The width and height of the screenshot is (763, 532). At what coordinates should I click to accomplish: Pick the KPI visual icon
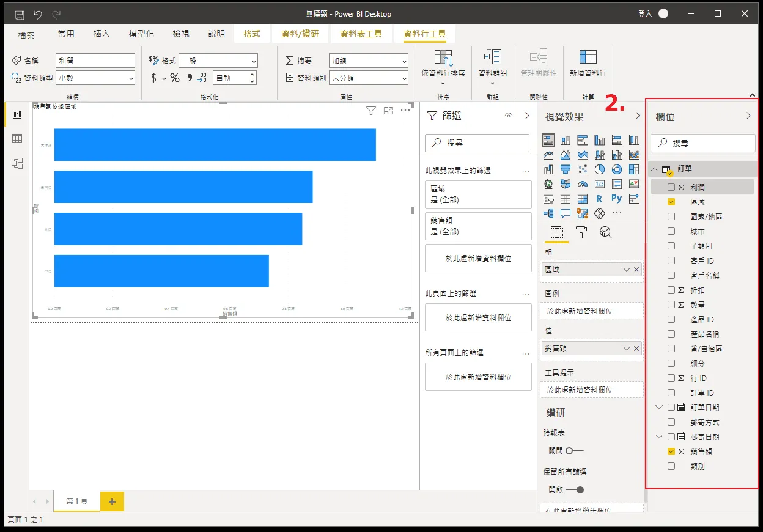click(x=634, y=183)
